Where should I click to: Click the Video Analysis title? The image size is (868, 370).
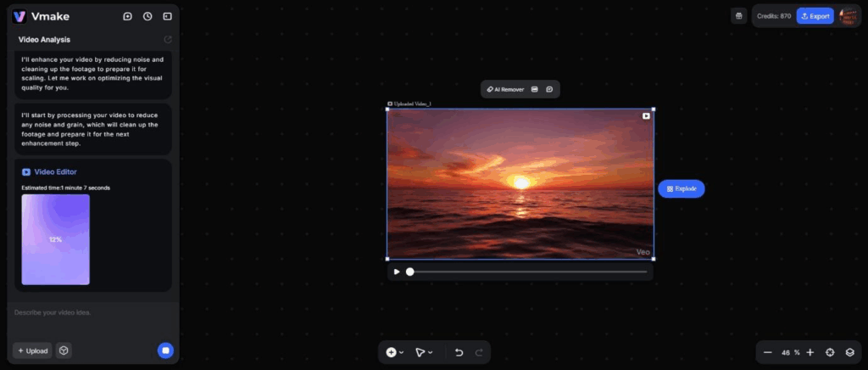(44, 40)
